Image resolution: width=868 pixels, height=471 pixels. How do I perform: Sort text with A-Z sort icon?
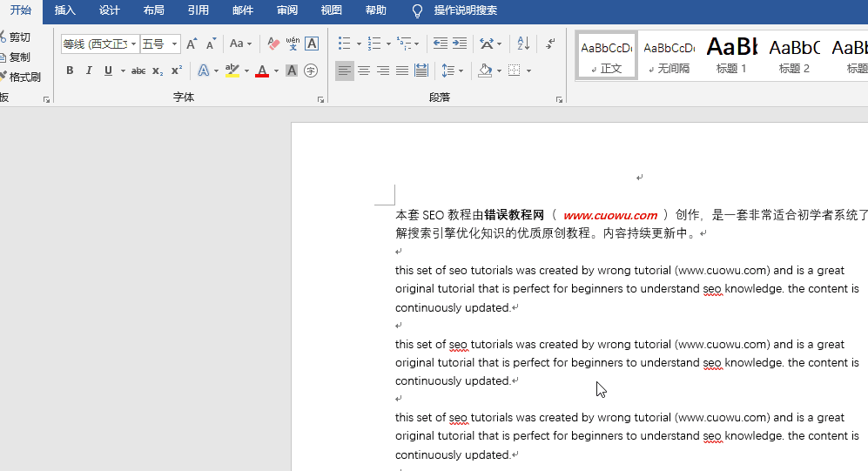pos(523,44)
